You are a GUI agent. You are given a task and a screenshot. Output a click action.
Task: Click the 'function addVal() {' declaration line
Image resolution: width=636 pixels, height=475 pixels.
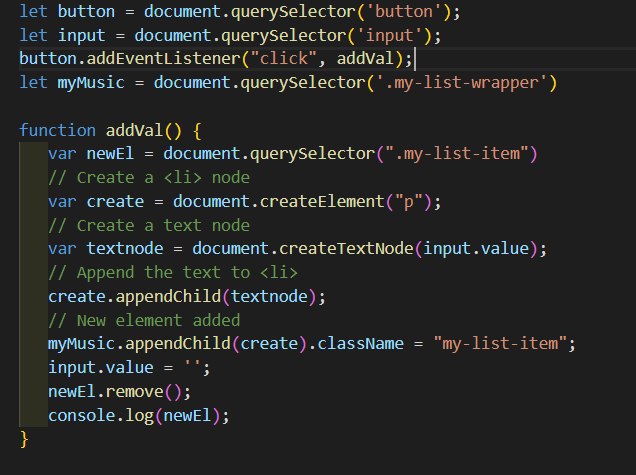[x=110, y=131]
